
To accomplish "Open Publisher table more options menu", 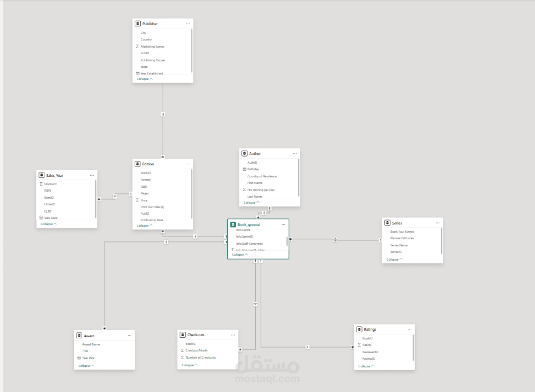I will (x=188, y=24).
